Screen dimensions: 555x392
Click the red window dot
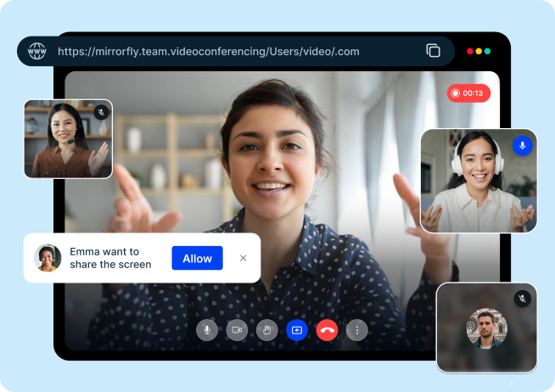tap(470, 51)
